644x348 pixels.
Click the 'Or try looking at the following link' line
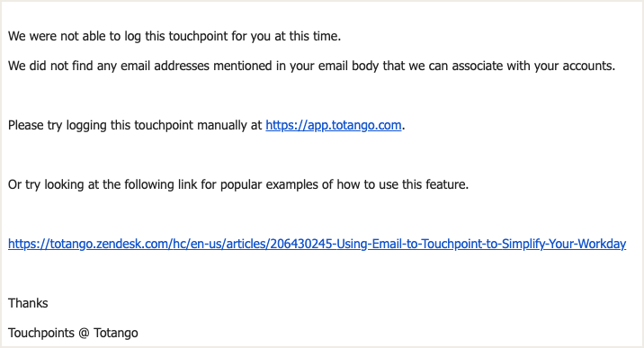point(238,184)
